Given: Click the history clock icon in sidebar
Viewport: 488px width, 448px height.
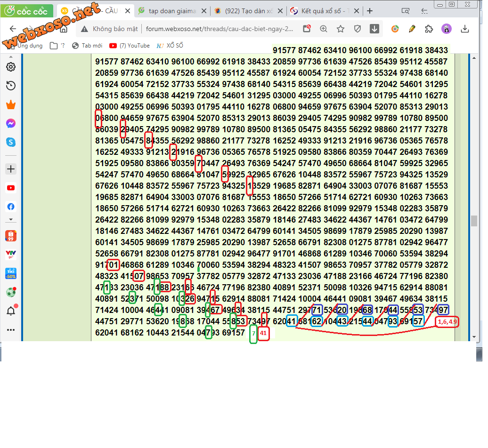Looking at the screenshot, I should click(x=10, y=86).
